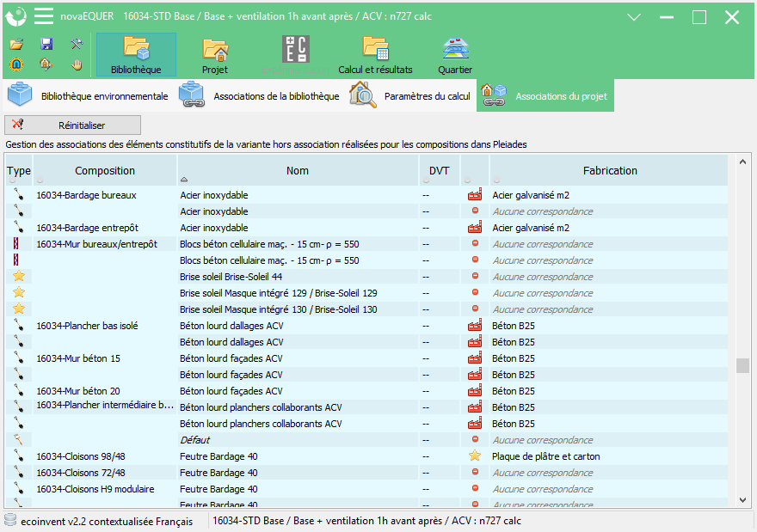
Task: Click the house with arrow icon
Action: tap(46, 64)
